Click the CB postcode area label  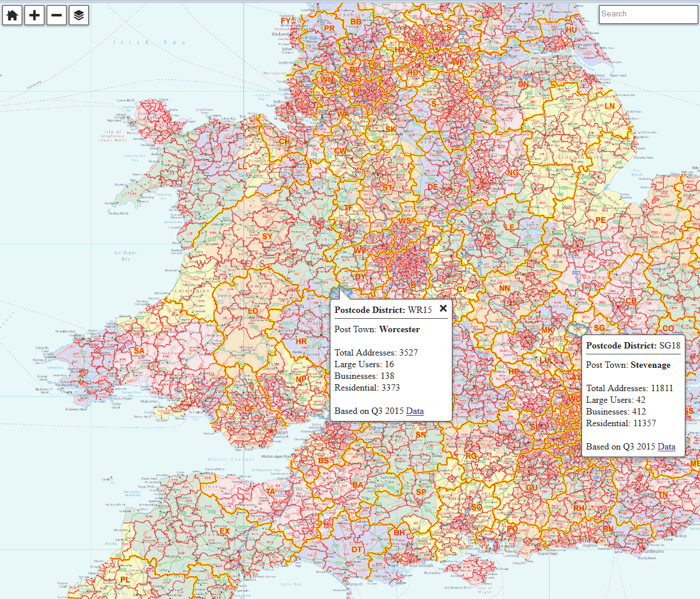pyautogui.click(x=631, y=301)
